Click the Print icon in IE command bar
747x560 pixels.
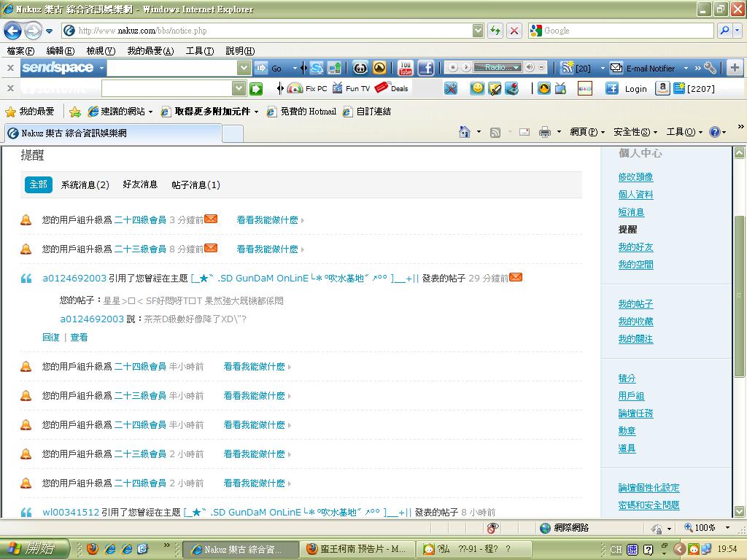pos(544,132)
